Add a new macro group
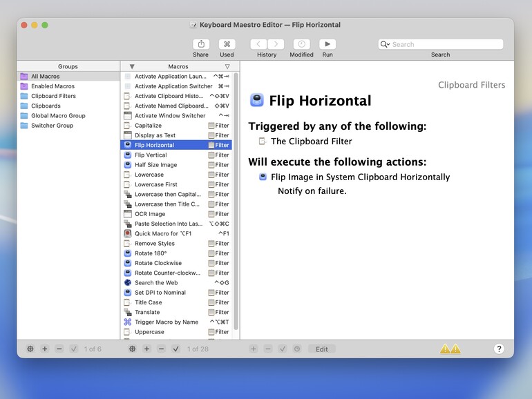Viewport: 532px width, 399px height. (45, 349)
